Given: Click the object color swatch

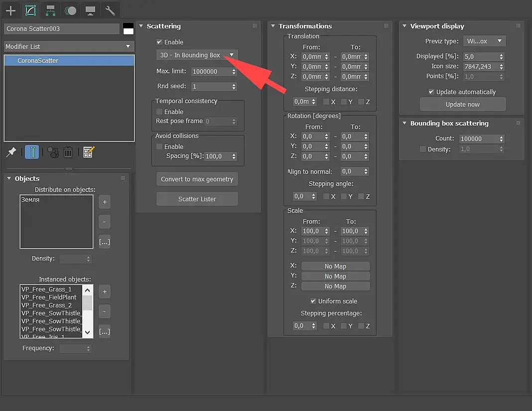Looking at the screenshot, I should [128, 28].
